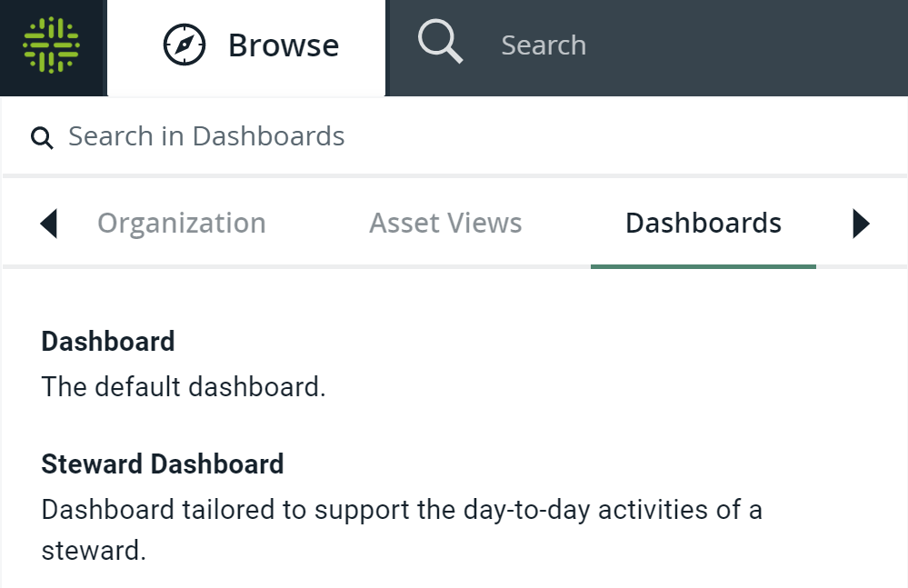The width and height of the screenshot is (908, 588).
Task: Open the Browse panel
Action: click(x=245, y=45)
